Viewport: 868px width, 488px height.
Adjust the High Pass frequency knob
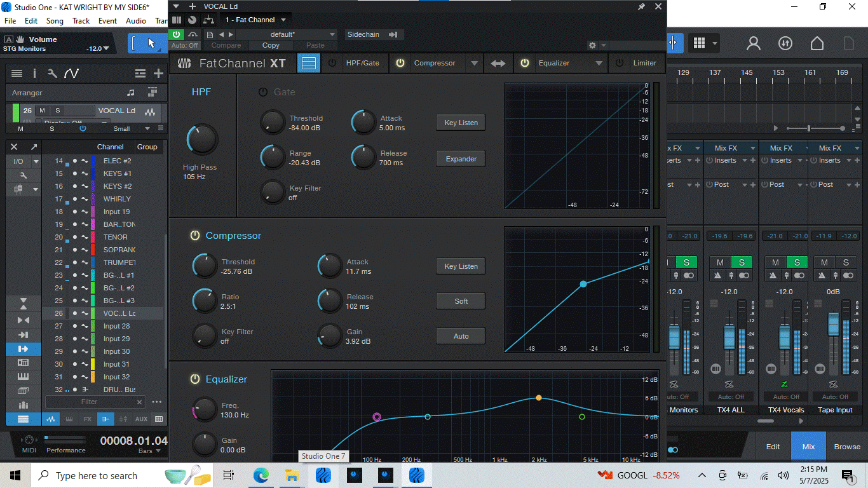click(x=202, y=140)
